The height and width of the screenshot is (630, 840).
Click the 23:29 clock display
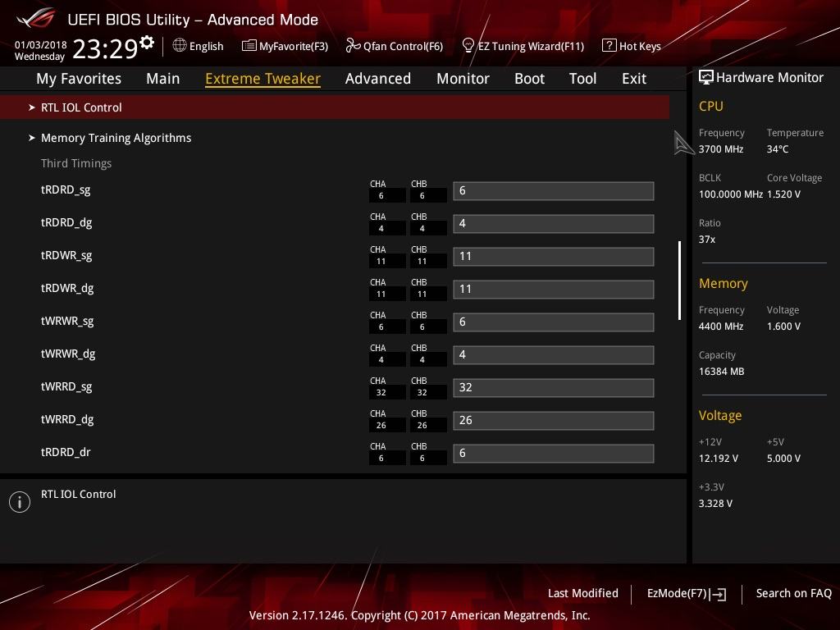tap(105, 48)
